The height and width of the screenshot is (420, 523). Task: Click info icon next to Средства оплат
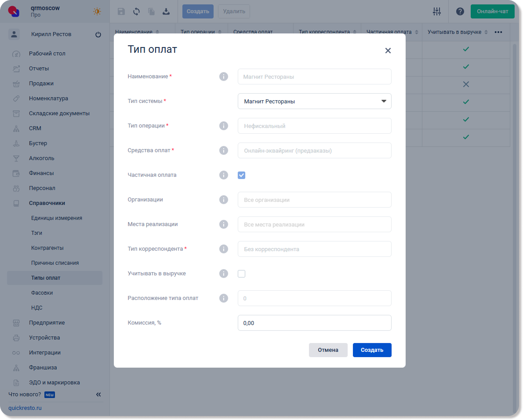pos(224,150)
